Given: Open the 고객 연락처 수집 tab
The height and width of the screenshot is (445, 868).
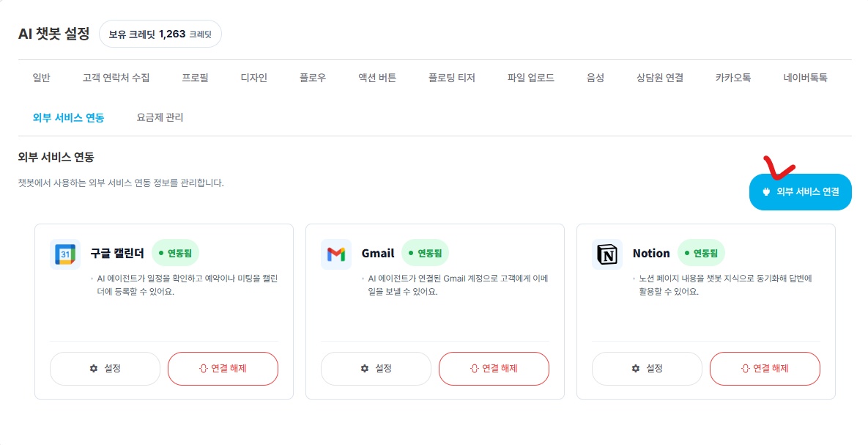Looking at the screenshot, I should [116, 78].
